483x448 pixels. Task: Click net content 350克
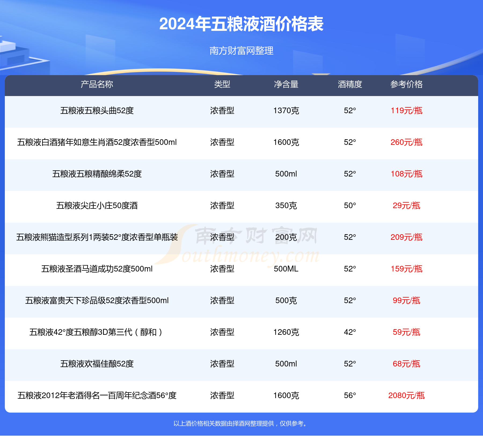(286, 205)
